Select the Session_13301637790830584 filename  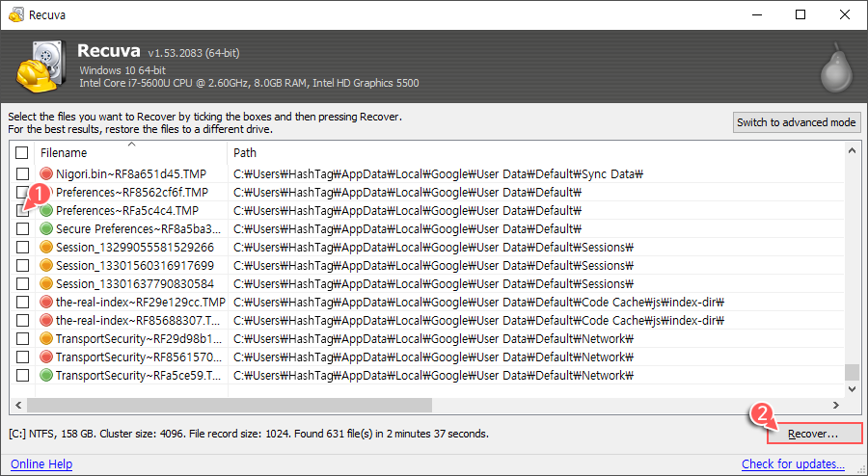tap(135, 283)
